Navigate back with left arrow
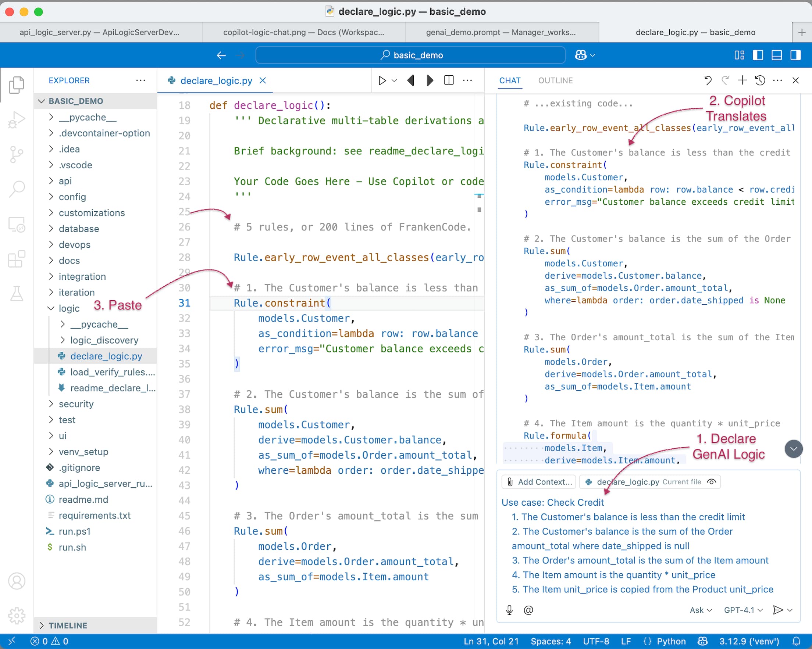Viewport: 812px width, 649px height. [x=221, y=55]
